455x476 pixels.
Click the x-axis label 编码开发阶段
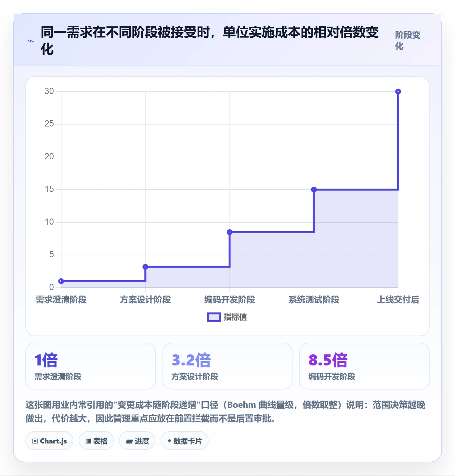tap(230, 300)
